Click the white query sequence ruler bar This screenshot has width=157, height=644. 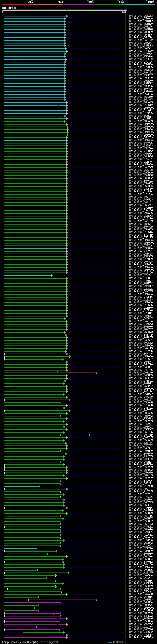click(x=65, y=10)
